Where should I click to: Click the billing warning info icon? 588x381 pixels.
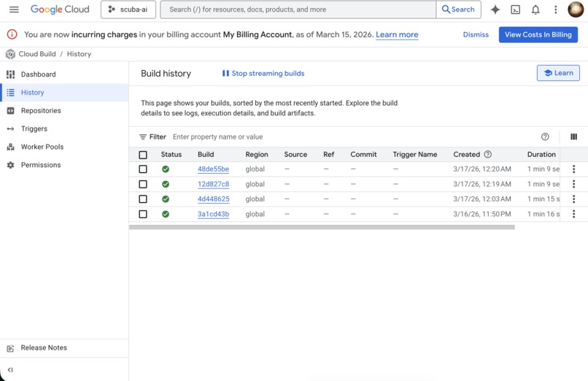[12, 34]
